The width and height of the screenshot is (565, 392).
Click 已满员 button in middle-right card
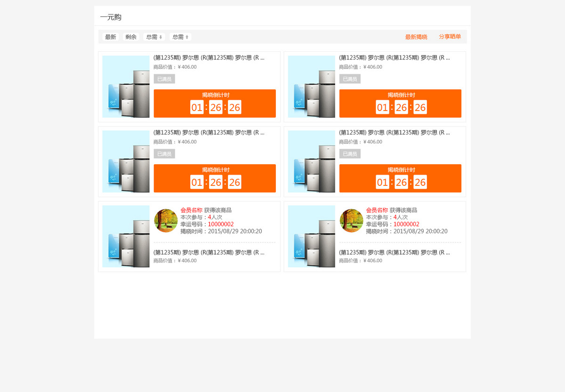point(350,154)
